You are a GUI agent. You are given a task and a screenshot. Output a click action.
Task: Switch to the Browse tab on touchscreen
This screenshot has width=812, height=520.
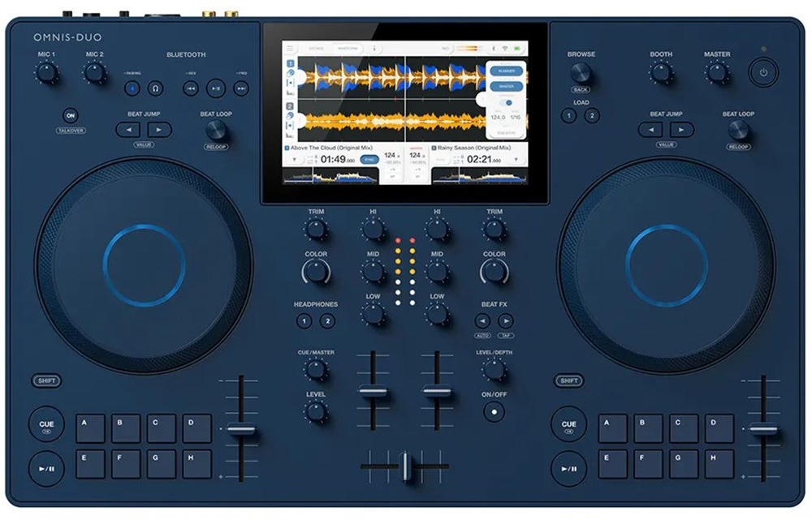(x=316, y=49)
